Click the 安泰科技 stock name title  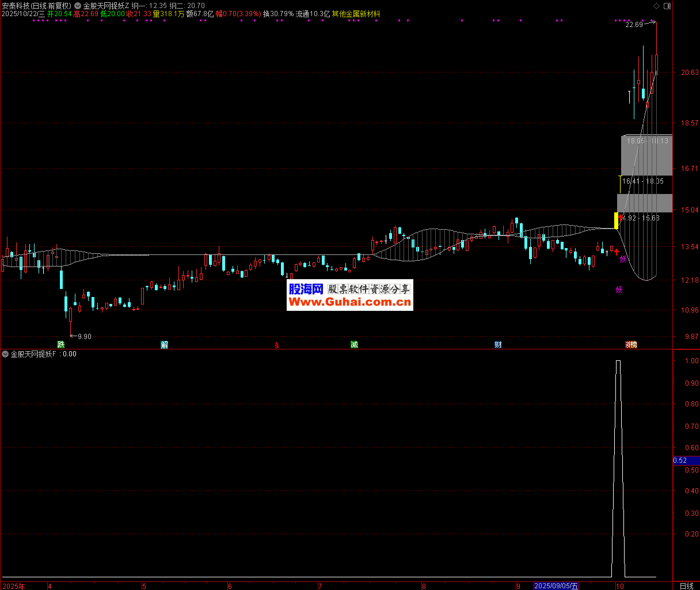(16, 5)
